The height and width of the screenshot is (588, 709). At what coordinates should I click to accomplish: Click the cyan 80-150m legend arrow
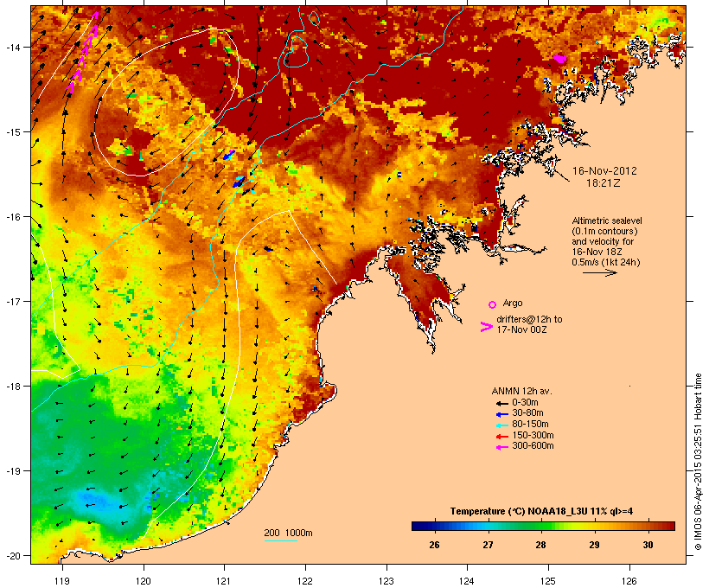(x=501, y=425)
